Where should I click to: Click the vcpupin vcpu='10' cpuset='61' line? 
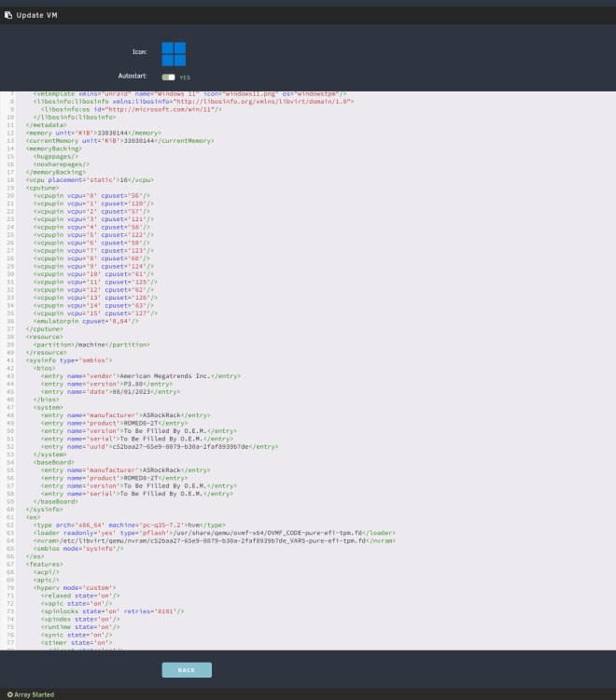point(93,274)
